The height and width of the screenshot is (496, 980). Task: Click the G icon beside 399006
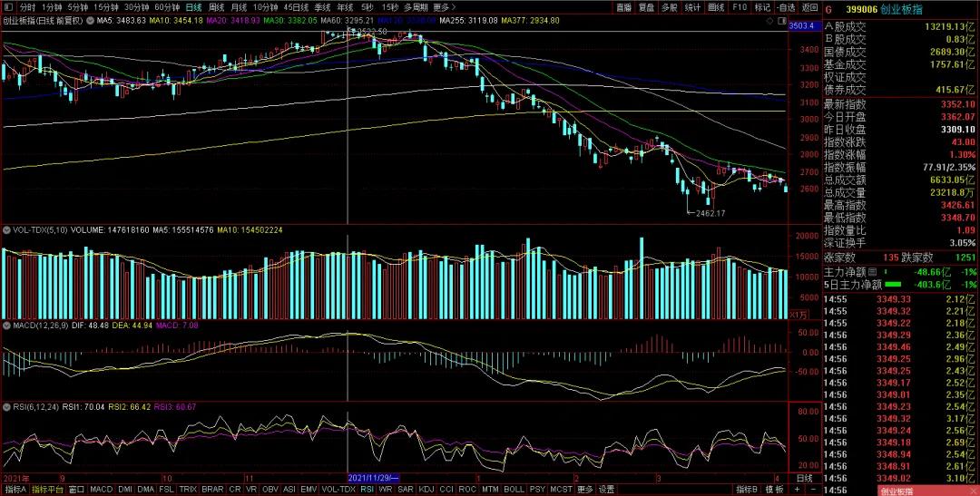(x=828, y=7)
